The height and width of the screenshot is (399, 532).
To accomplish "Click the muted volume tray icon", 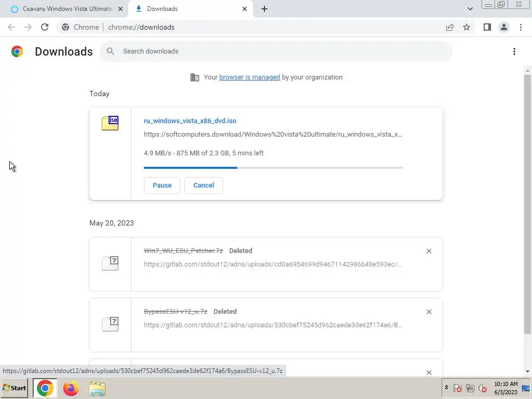I will pyautogui.click(x=482, y=388).
